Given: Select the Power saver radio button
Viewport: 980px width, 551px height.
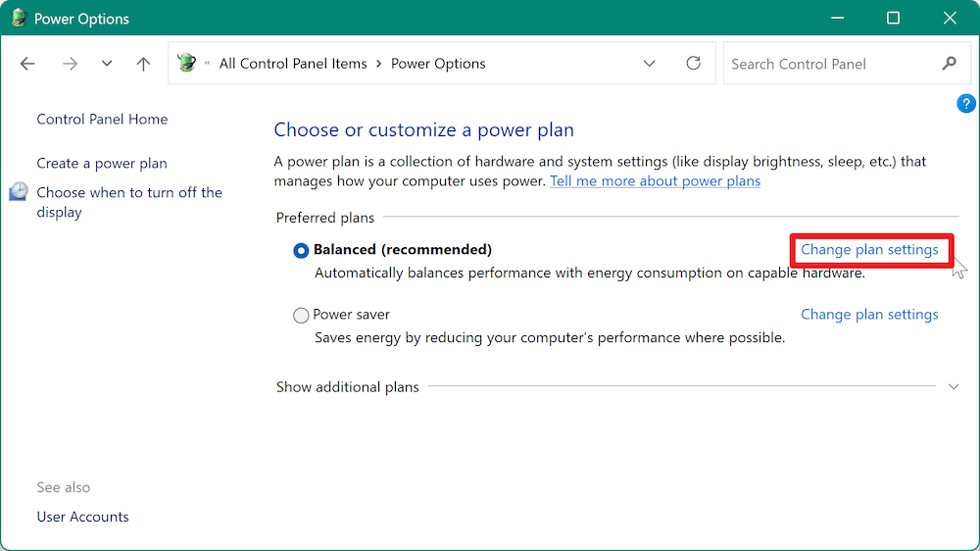Looking at the screenshot, I should 301,316.
